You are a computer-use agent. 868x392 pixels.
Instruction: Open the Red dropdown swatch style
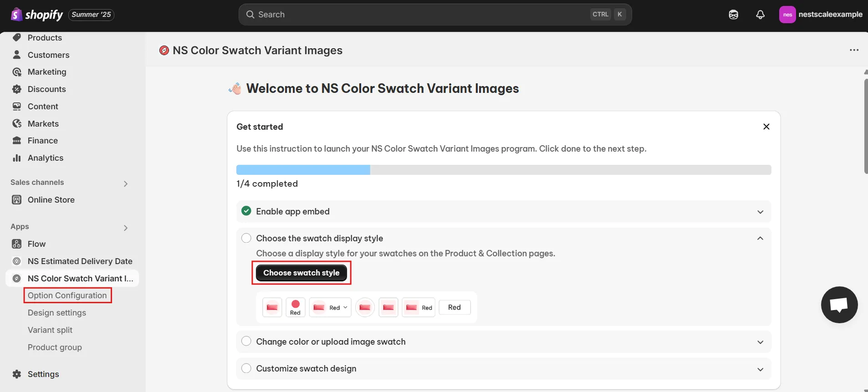point(330,307)
